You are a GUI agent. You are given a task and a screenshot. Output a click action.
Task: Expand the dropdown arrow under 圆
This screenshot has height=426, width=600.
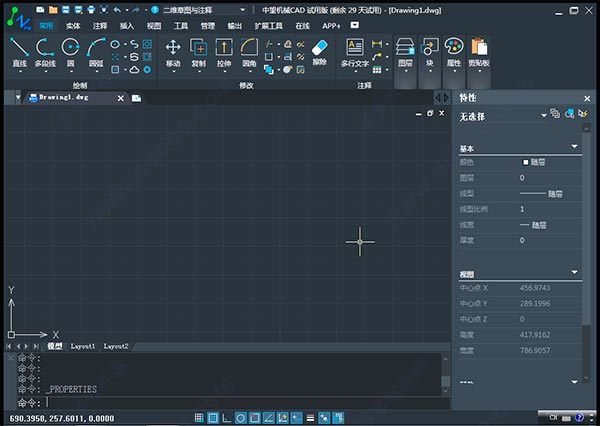71,72
